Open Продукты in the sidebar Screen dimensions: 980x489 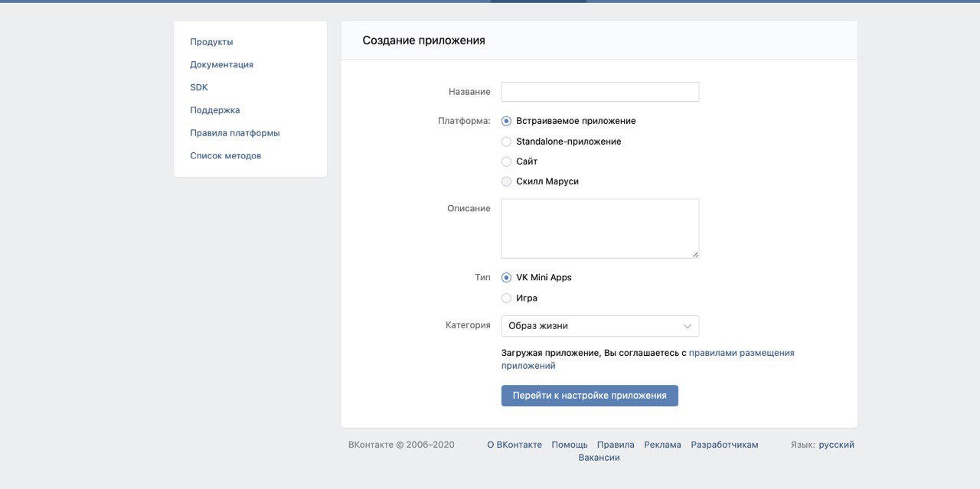(211, 42)
